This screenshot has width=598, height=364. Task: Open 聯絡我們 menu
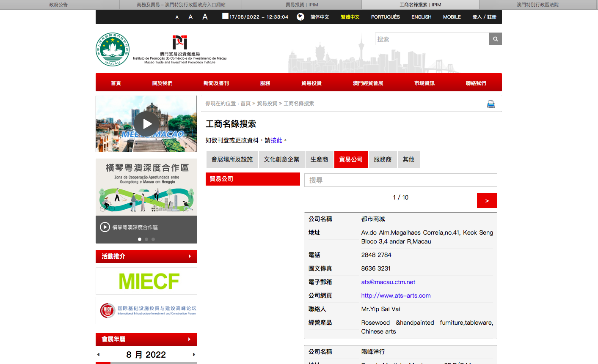click(476, 83)
